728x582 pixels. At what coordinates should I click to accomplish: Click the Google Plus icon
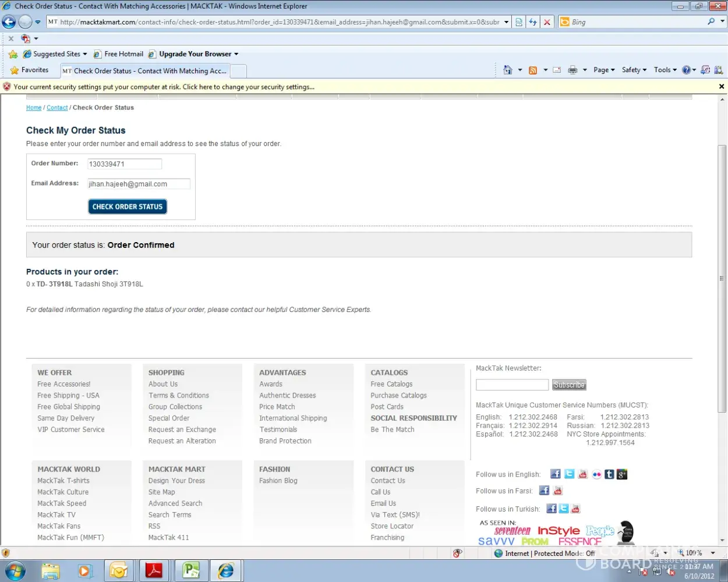pyautogui.click(x=622, y=474)
